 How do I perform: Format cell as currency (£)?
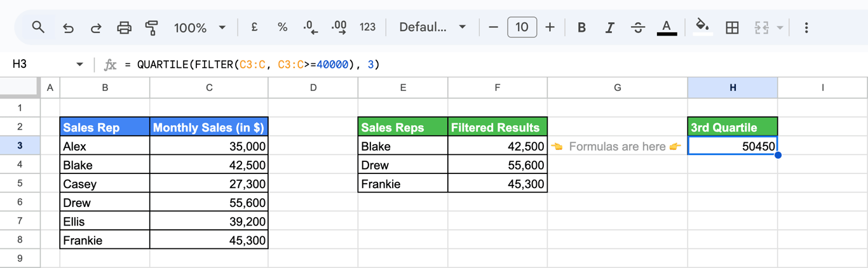coord(254,27)
